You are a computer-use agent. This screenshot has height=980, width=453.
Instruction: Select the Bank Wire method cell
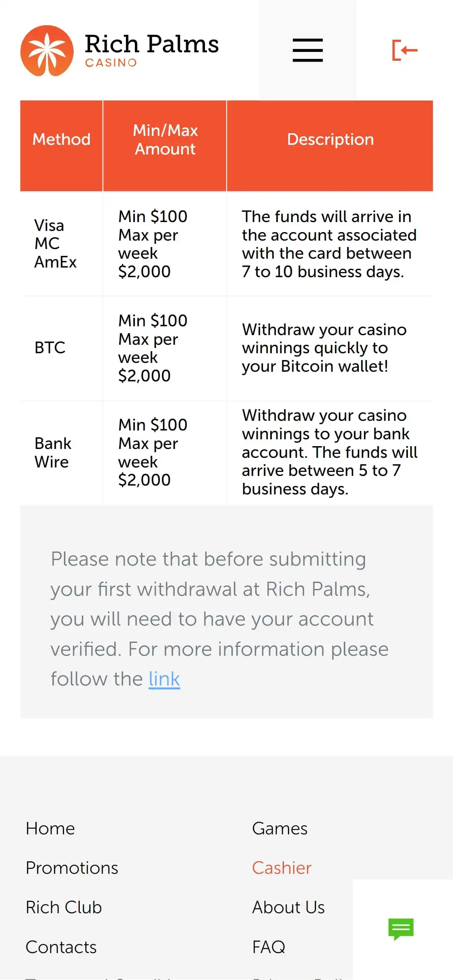[53, 453]
